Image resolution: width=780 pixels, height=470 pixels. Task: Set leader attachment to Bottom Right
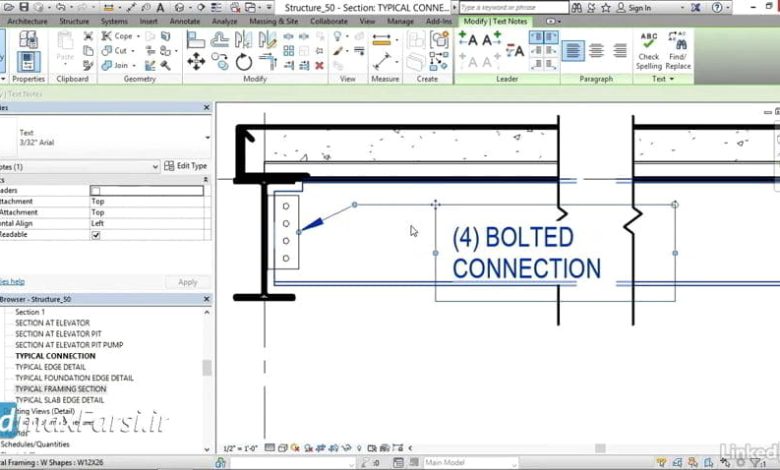pyautogui.click(x=551, y=64)
